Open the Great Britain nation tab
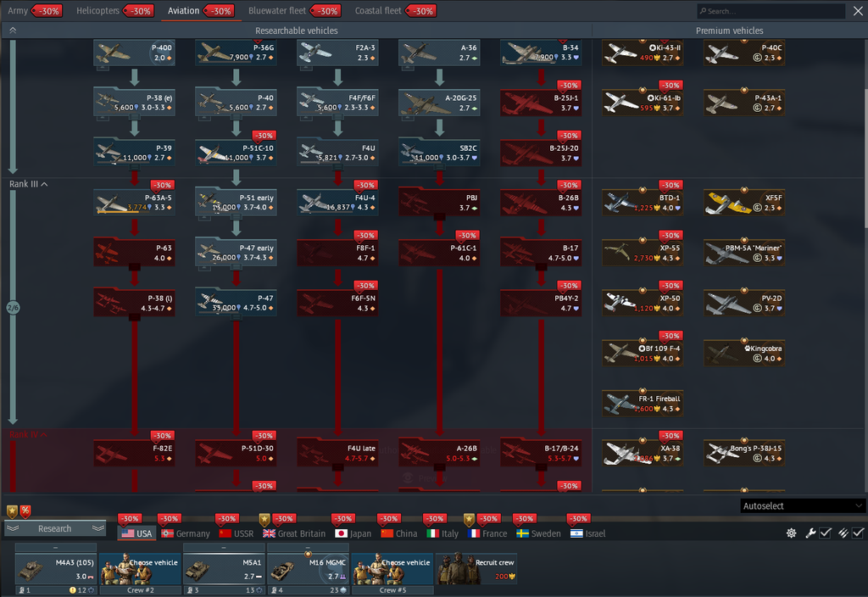The width and height of the screenshot is (868, 597). pyautogui.click(x=294, y=533)
